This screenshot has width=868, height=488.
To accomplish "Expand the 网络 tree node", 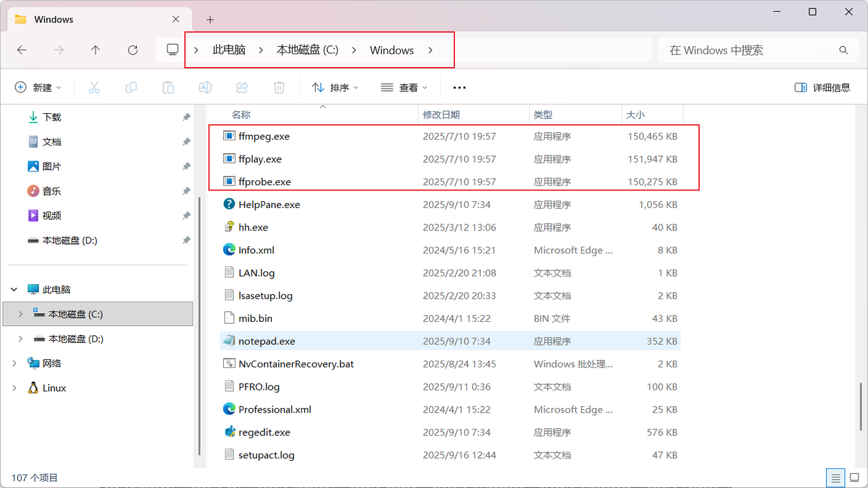I will (15, 363).
